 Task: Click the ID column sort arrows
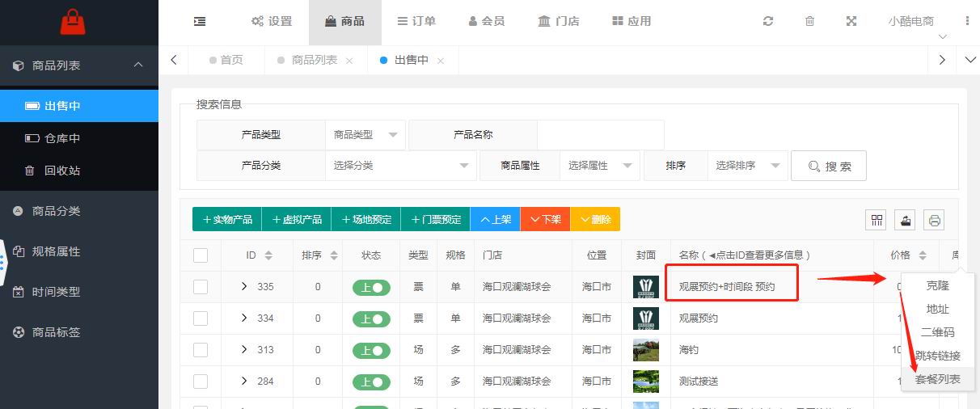[268, 255]
